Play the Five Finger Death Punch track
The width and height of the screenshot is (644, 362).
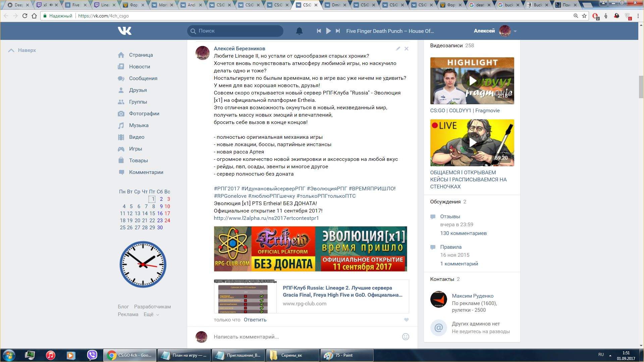click(x=328, y=31)
